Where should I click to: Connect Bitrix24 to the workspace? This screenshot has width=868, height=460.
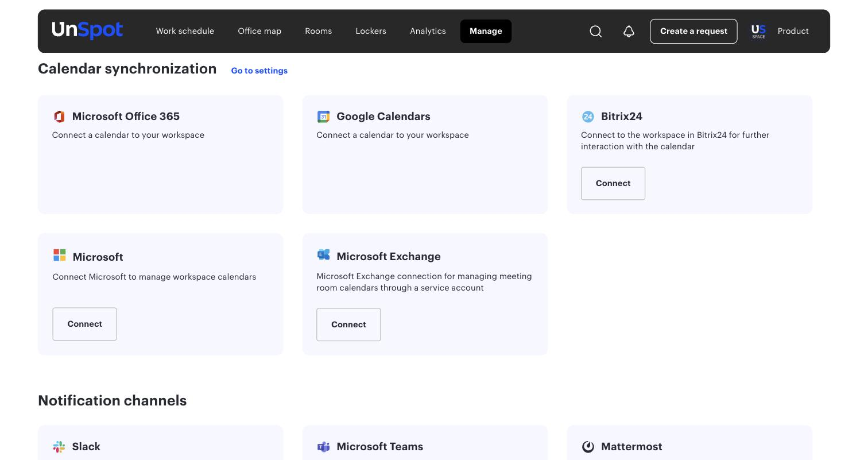pyautogui.click(x=613, y=183)
